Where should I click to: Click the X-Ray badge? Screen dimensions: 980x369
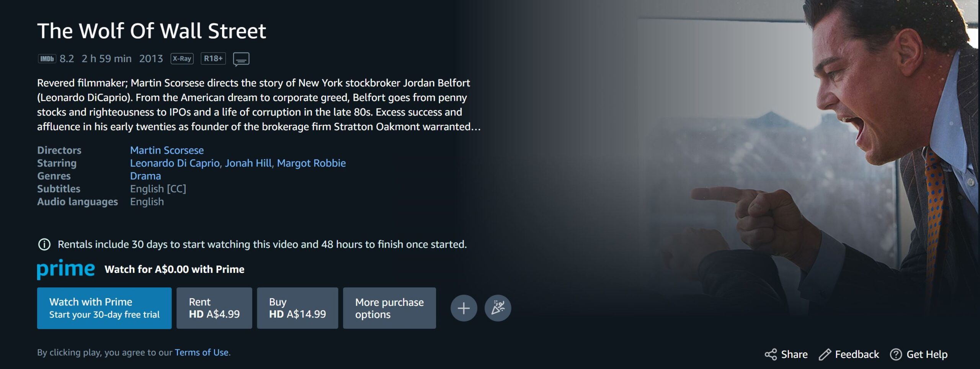pos(182,59)
